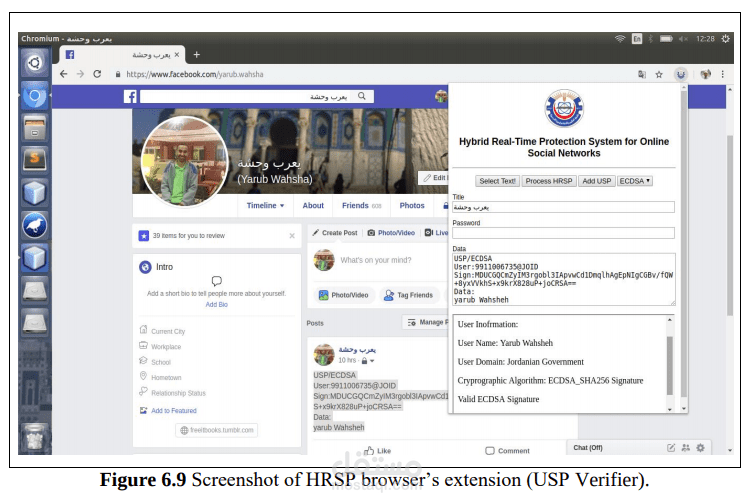Open the Photos tab
The width and height of the screenshot is (754, 503).
412,206
